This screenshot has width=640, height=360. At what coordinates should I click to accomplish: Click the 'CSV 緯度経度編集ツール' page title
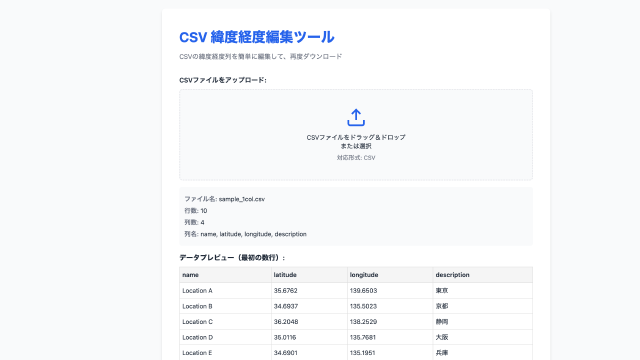pyautogui.click(x=257, y=37)
